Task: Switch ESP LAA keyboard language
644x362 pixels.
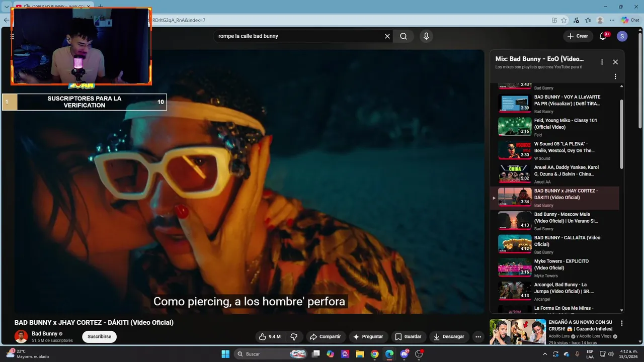Action: (x=590, y=354)
